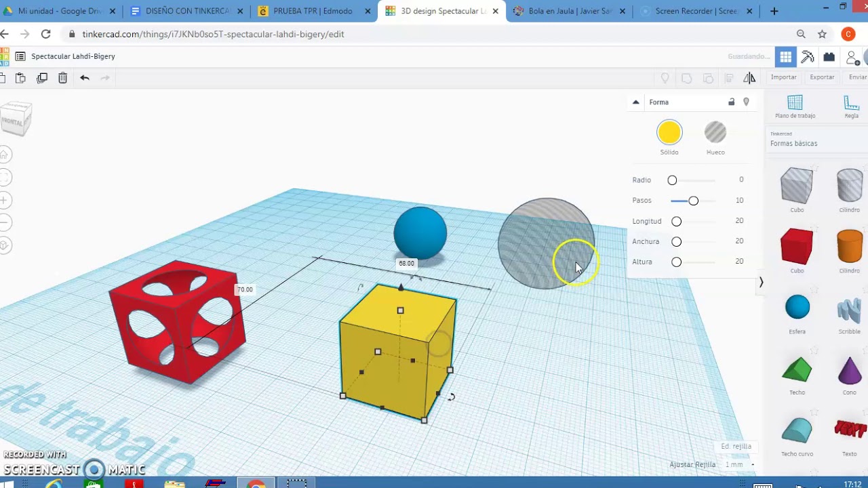Bookmark this page with star icon
Image resolution: width=868 pixels, height=488 pixels.
pos(822,34)
